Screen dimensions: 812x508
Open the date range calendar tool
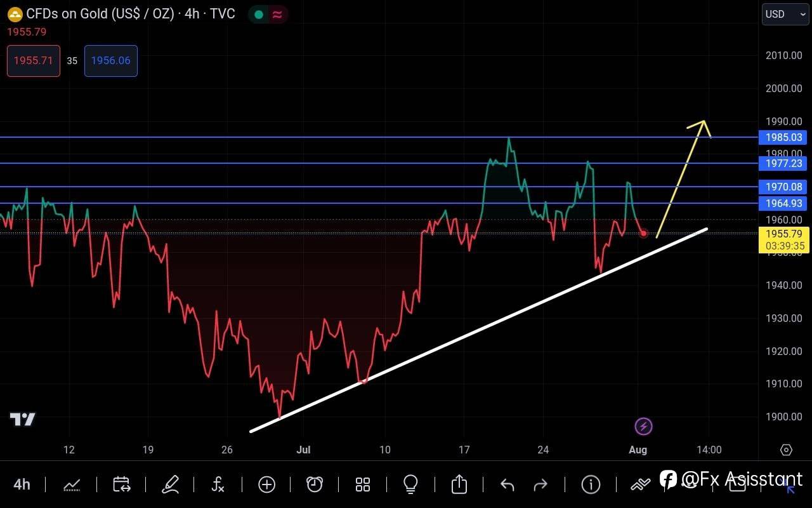click(121, 485)
